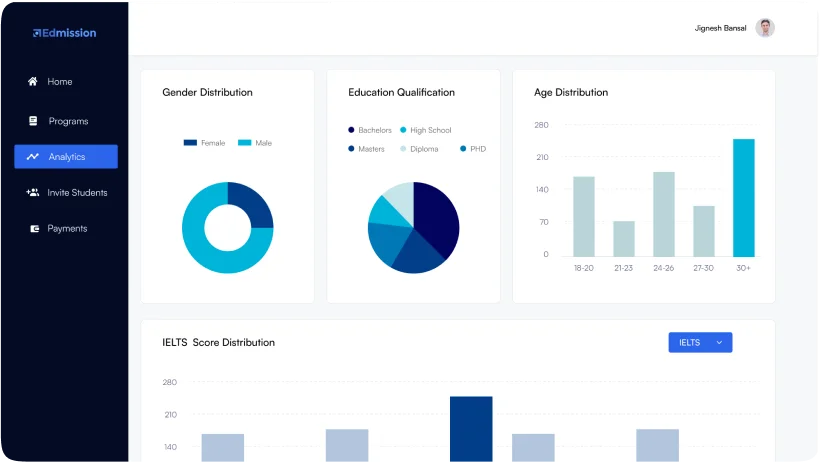The width and height of the screenshot is (820, 462).
Task: Click the Gender Distribution title
Action: pos(208,92)
